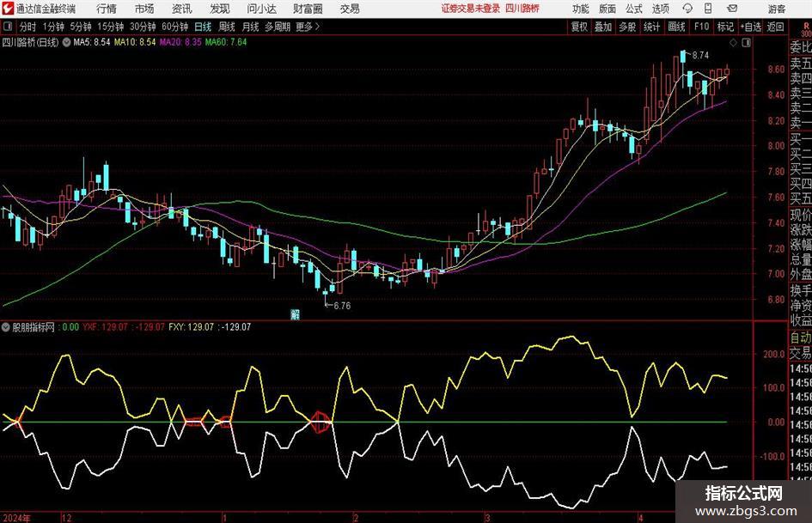Click the 8.60 price axis label
Screen dimensions: 812x523
pos(776,70)
